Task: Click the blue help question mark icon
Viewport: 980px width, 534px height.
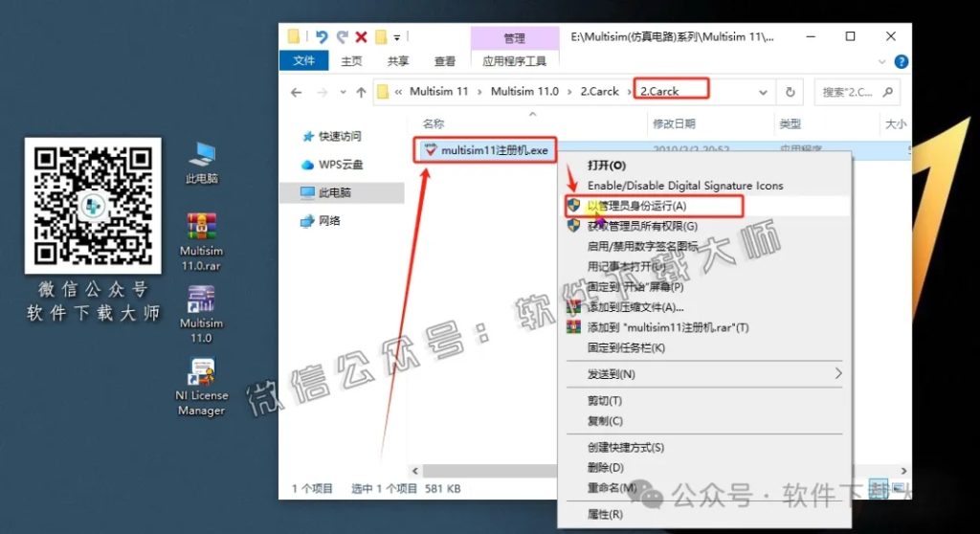Action: (901, 61)
